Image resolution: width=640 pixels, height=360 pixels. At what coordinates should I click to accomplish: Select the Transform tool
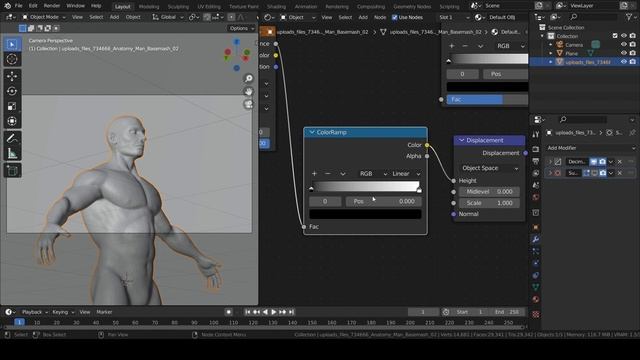click(x=12, y=121)
